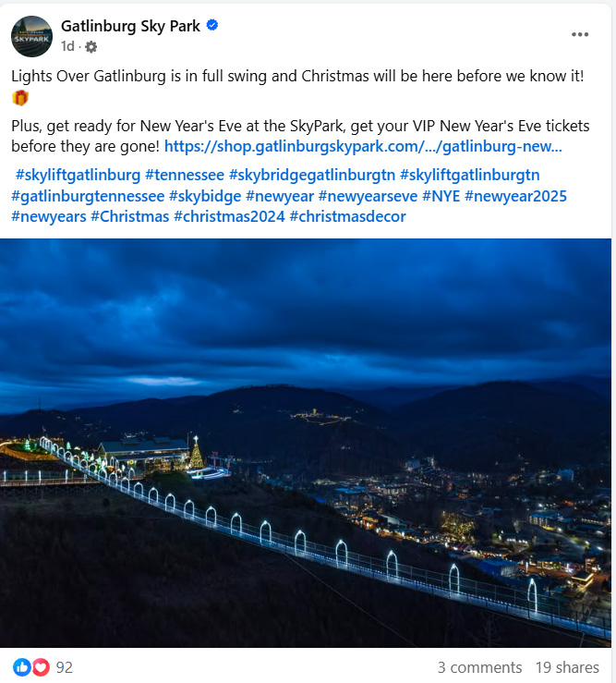Viewport: 616px width, 683px height.
Task: Click the gear audience icon beside 1d
Action: [91, 46]
